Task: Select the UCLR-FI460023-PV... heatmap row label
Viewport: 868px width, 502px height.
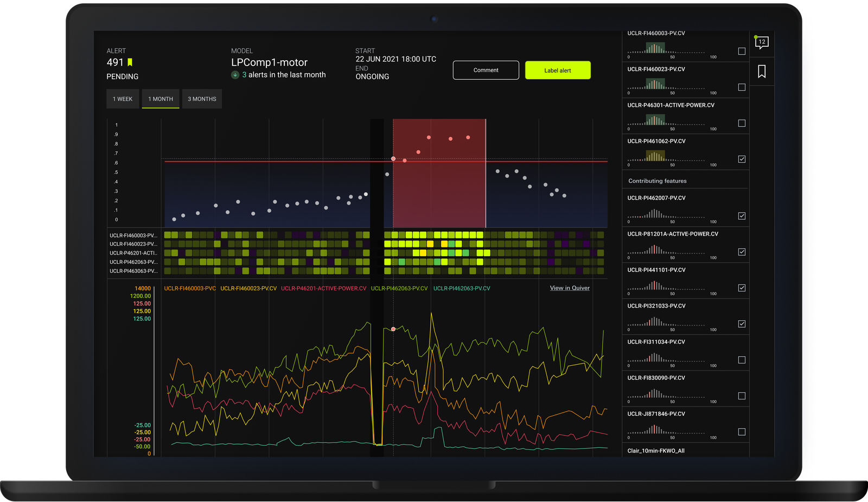Action: pyautogui.click(x=133, y=244)
